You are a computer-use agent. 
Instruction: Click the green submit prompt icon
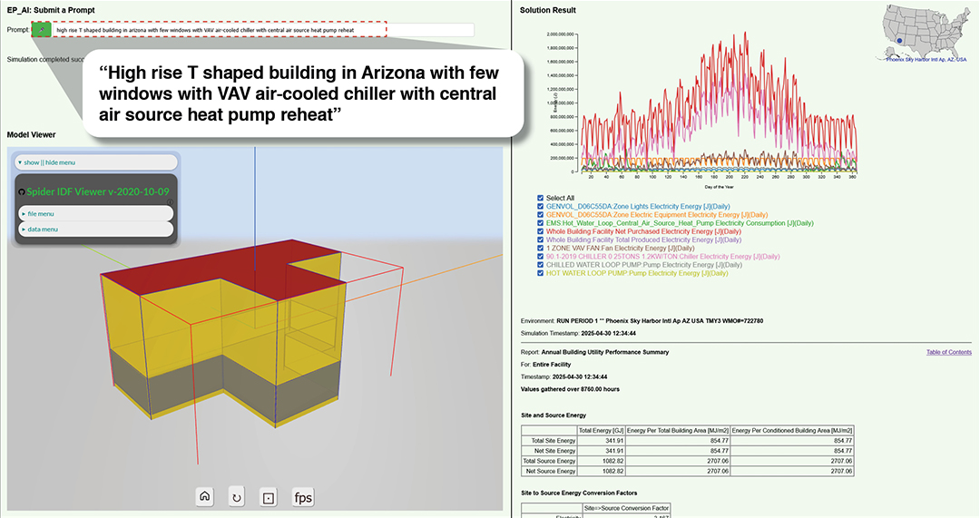click(41, 30)
